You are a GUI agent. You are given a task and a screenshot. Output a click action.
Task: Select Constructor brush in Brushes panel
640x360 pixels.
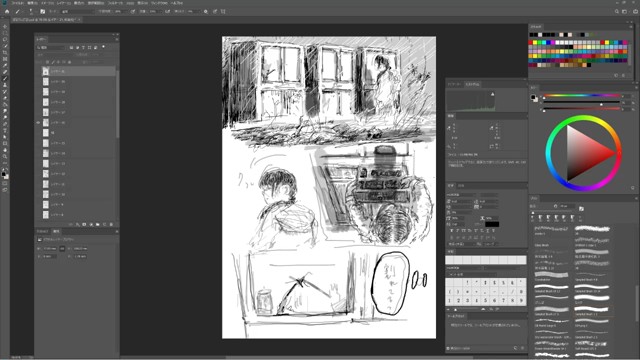(551, 276)
